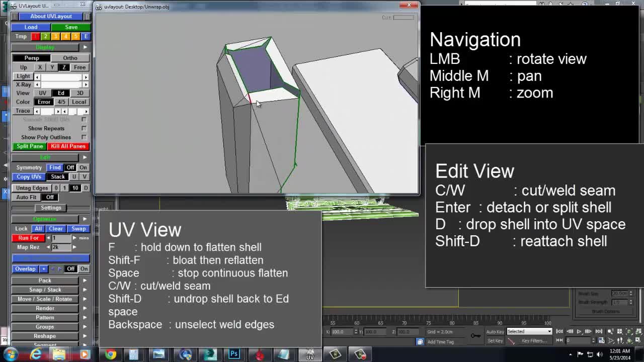Switch View to 3D mode
The width and height of the screenshot is (644, 362).
pyautogui.click(x=79, y=93)
